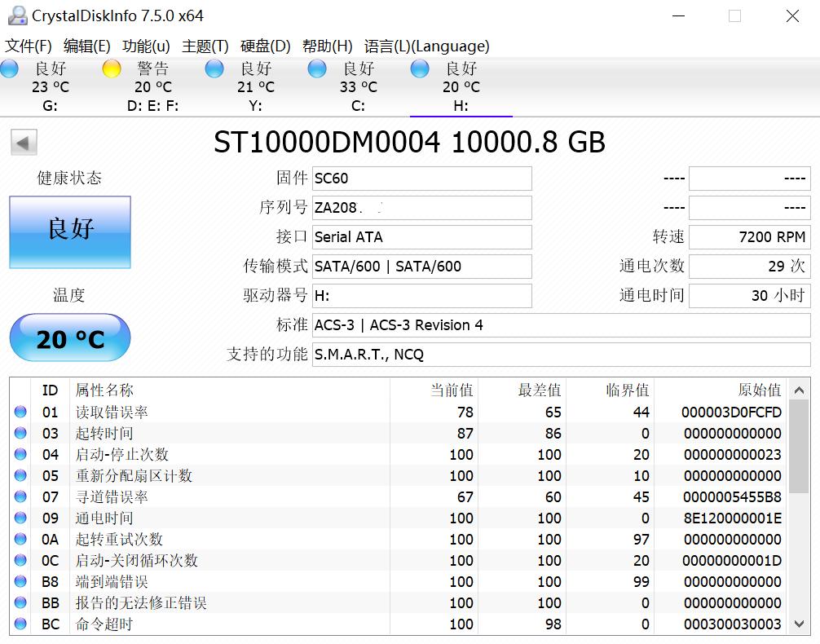
Task: Click 支持的功能 field S.M.A.R.T., NCQ
Action: (x=561, y=354)
